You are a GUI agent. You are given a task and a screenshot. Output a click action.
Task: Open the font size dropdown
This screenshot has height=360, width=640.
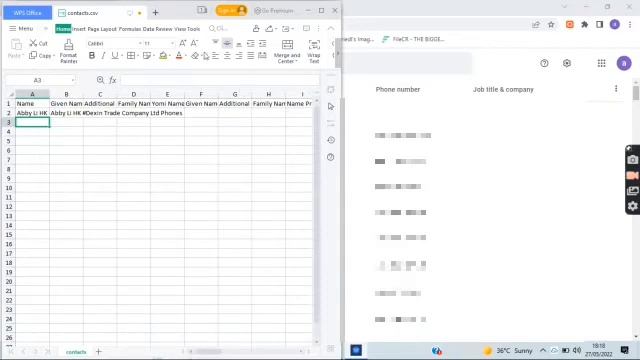[x=172, y=43]
